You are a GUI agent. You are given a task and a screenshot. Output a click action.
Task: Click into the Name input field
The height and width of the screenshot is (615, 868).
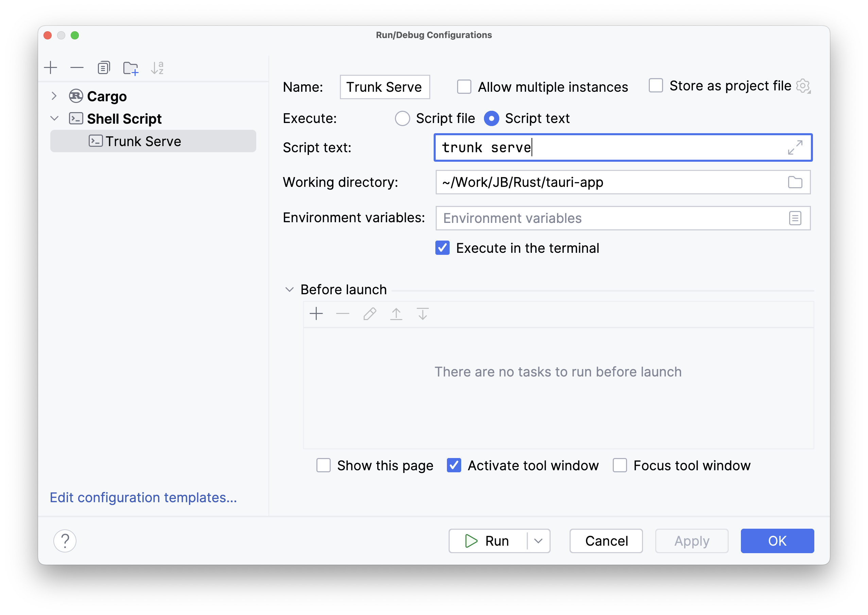(384, 87)
